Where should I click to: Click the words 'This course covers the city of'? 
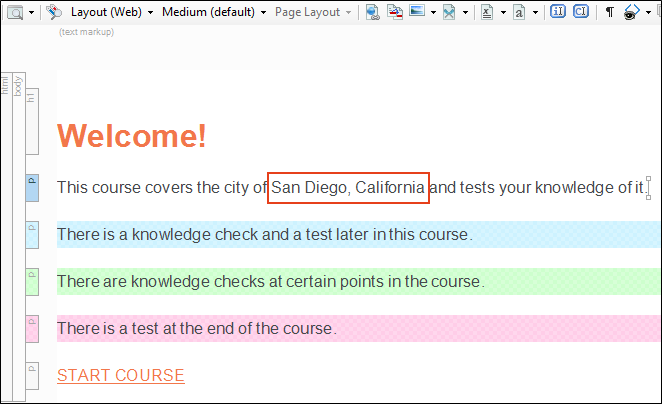[162, 187]
